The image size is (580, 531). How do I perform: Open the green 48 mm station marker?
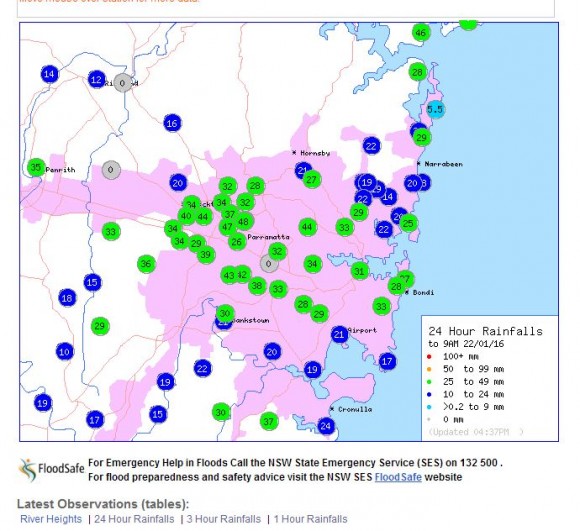click(x=244, y=221)
